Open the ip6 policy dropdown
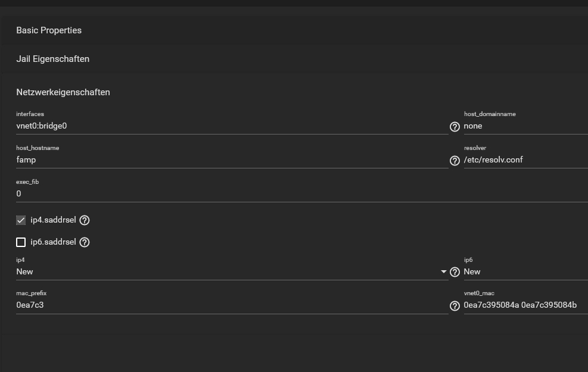 tap(526, 272)
